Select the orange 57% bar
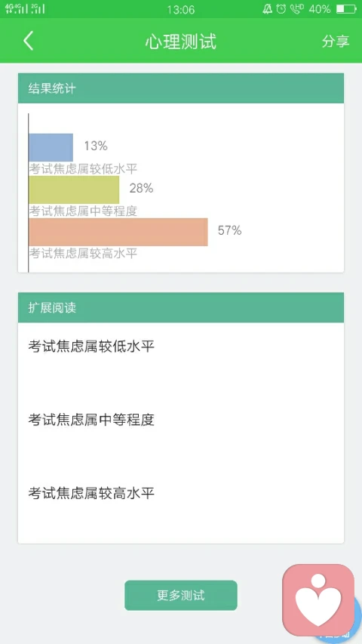 pos(118,232)
